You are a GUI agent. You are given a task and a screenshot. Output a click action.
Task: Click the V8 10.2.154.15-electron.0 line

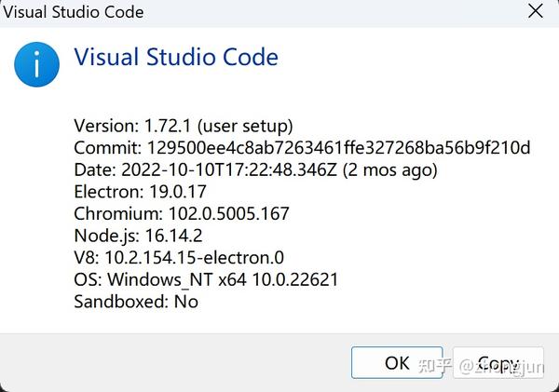coord(179,258)
